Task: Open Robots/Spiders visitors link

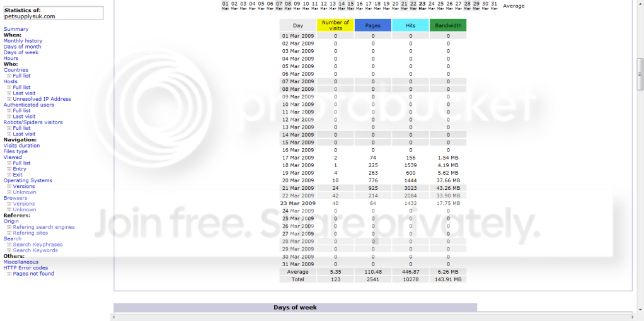Action: tap(33, 122)
